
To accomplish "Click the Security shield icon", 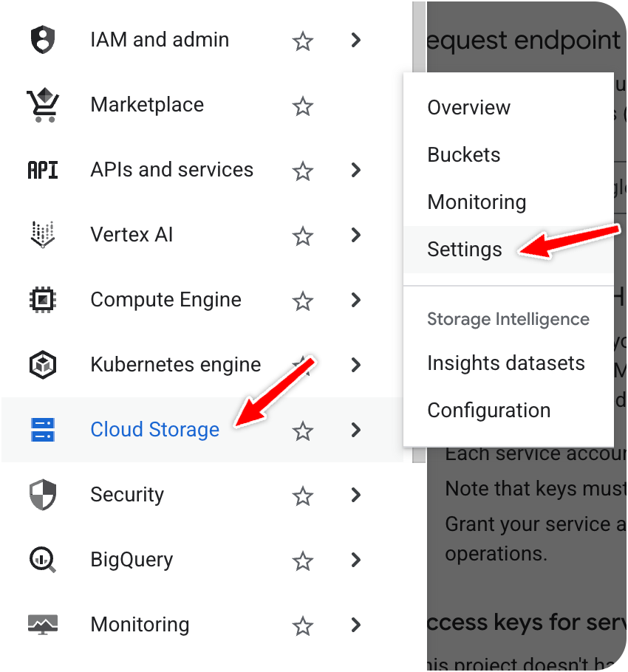I will tap(43, 495).
